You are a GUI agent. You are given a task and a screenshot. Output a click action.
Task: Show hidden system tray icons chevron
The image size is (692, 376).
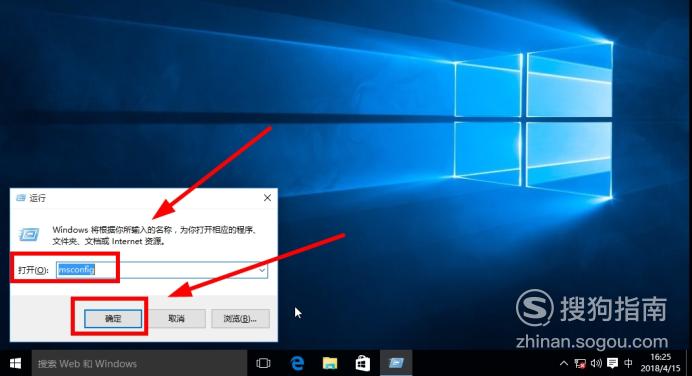[x=564, y=363]
